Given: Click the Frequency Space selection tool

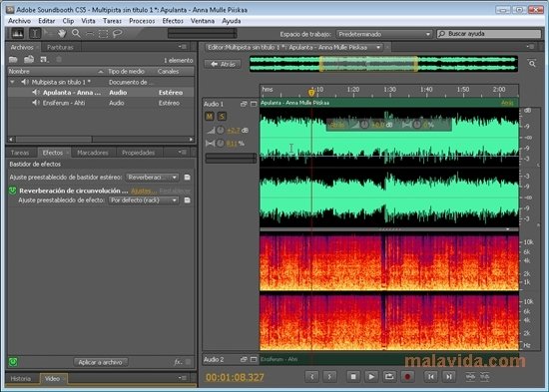Looking at the screenshot, I should tap(90, 34).
